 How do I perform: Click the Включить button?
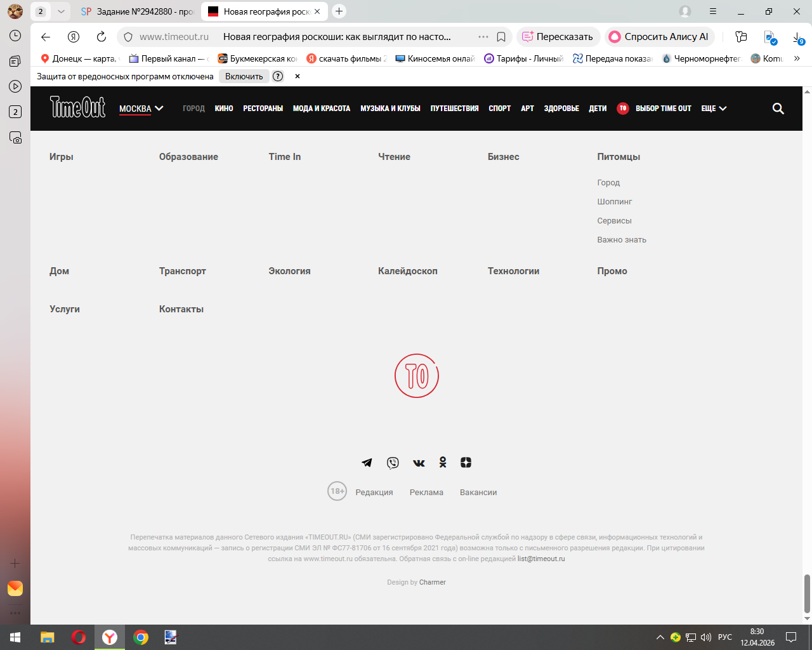244,76
